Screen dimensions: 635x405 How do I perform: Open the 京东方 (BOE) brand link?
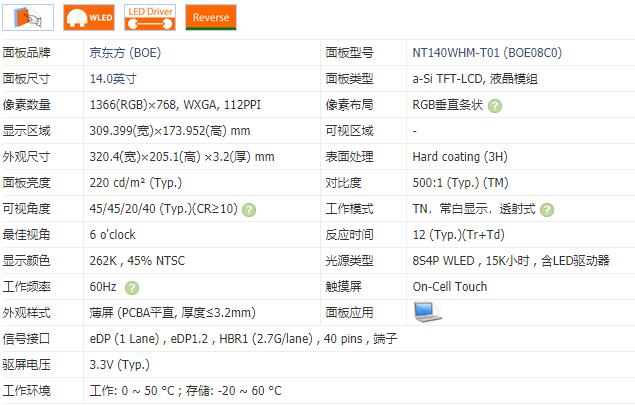[125, 53]
